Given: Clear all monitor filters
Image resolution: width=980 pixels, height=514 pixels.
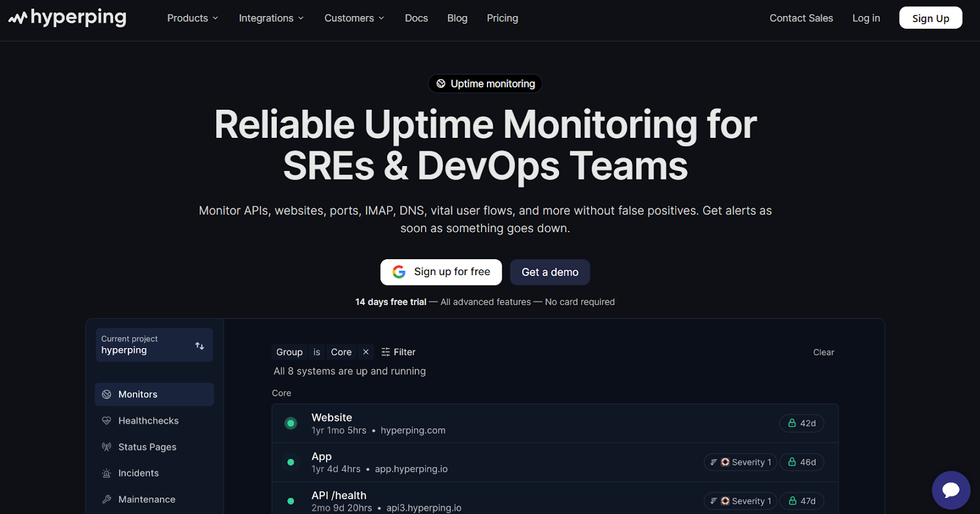Looking at the screenshot, I should tap(823, 352).
